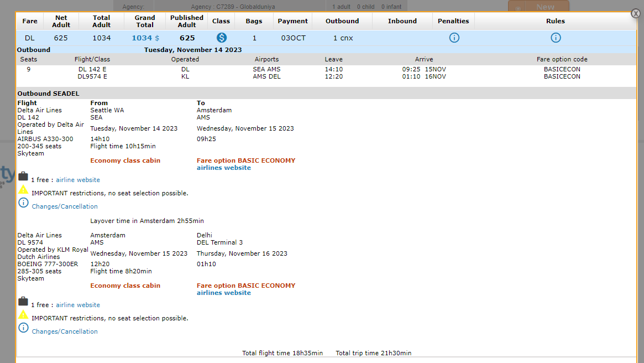
Task: Open Changes/Cancellation link for Seattle–Amsterdam flight
Action: (65, 206)
